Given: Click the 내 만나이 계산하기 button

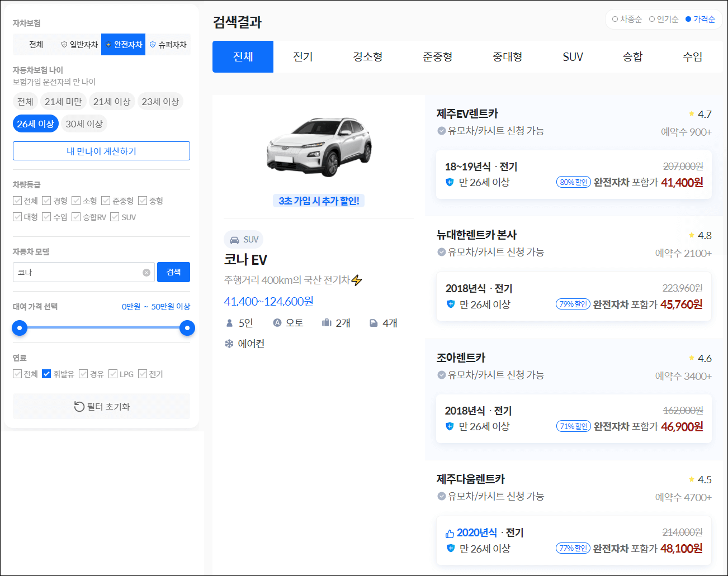Looking at the screenshot, I should coord(101,151).
